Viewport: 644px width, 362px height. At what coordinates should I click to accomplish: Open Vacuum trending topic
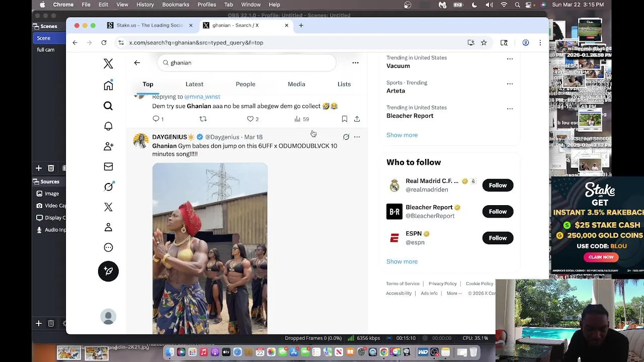pos(398,66)
